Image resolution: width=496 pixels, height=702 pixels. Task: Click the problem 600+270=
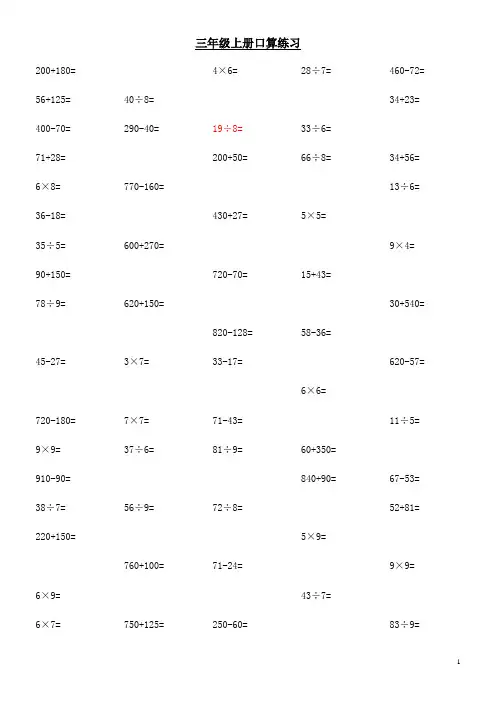coord(144,246)
